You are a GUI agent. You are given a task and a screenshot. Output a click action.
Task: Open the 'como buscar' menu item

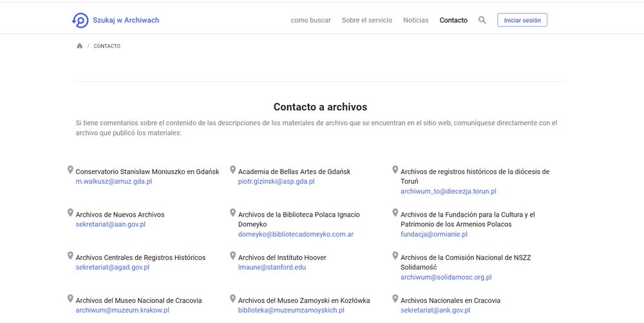310,20
